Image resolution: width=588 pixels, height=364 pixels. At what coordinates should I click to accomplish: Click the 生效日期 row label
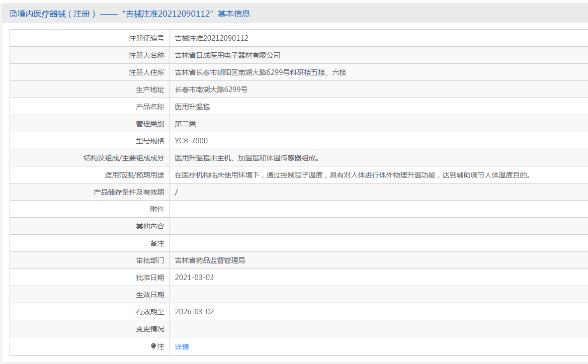click(x=150, y=295)
